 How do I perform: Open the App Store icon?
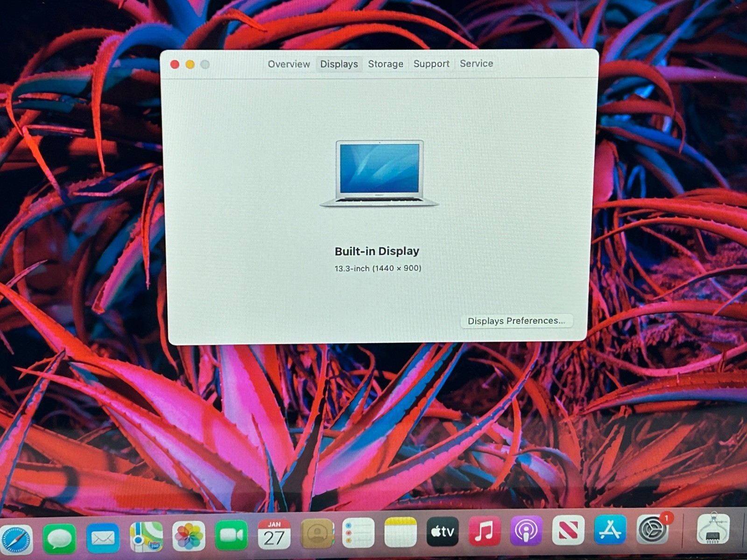(x=610, y=530)
